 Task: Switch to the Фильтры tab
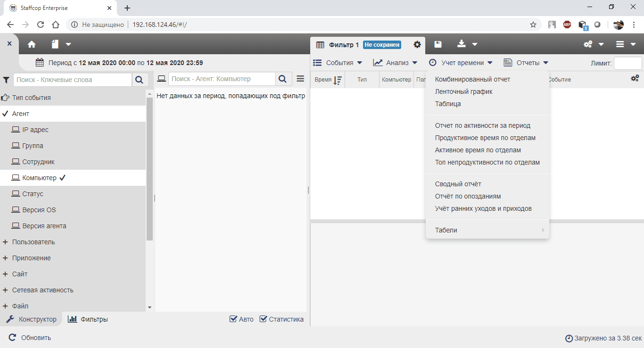click(x=88, y=319)
